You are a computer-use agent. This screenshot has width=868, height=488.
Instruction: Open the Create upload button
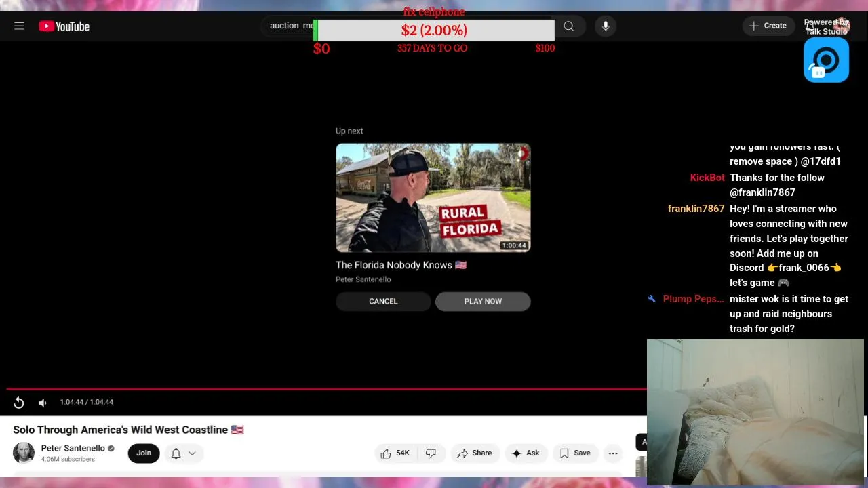click(768, 26)
